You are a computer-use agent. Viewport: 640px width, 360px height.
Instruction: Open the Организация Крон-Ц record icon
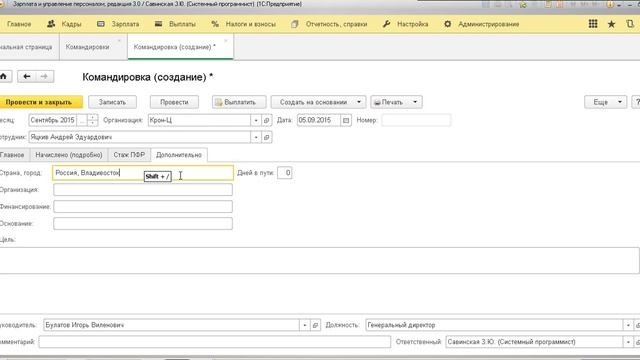(x=267, y=120)
